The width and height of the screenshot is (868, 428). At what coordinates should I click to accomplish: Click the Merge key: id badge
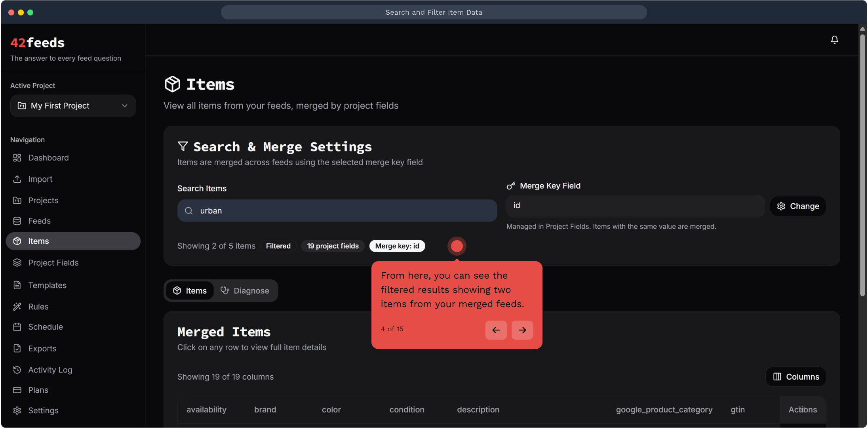click(x=397, y=246)
